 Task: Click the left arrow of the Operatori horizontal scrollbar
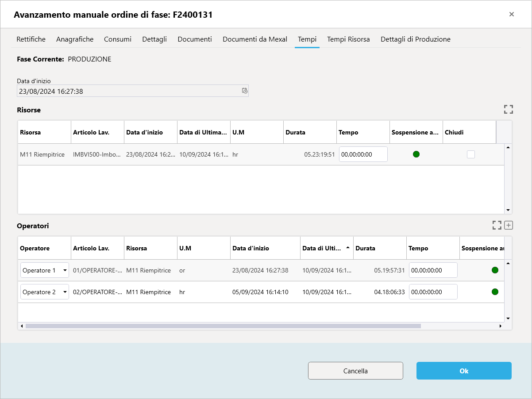point(22,326)
